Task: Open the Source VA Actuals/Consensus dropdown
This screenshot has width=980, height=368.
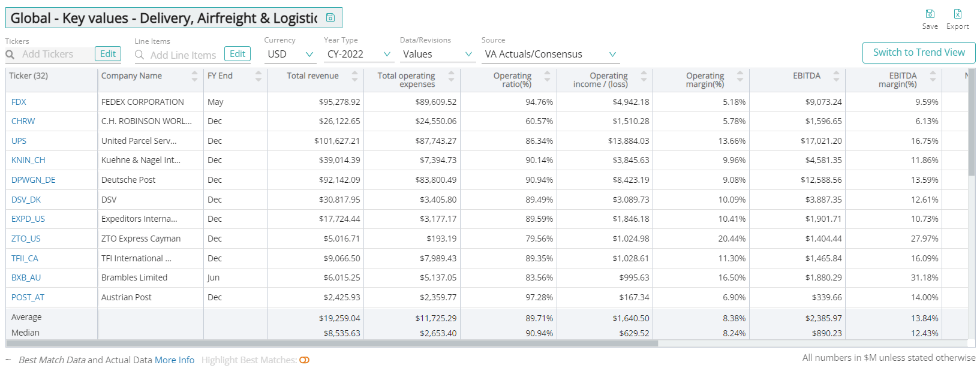Action: tap(550, 54)
